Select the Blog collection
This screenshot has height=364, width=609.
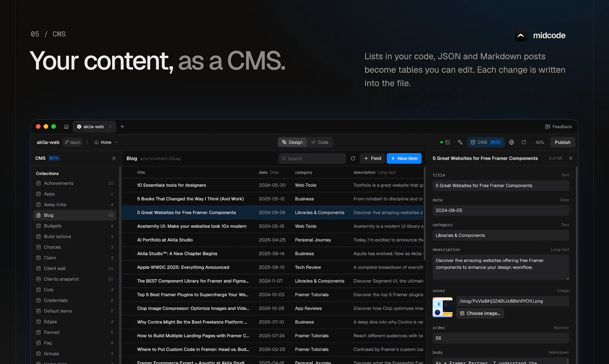pyautogui.click(x=75, y=215)
